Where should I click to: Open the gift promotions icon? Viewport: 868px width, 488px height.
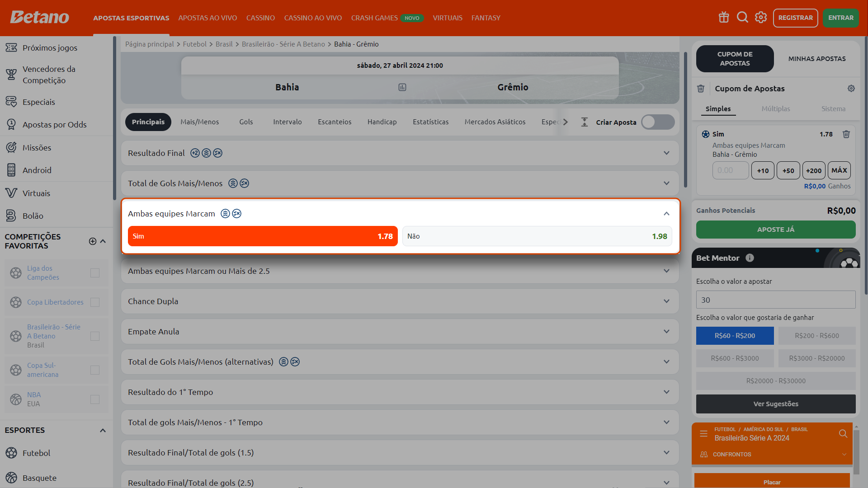pyautogui.click(x=724, y=18)
